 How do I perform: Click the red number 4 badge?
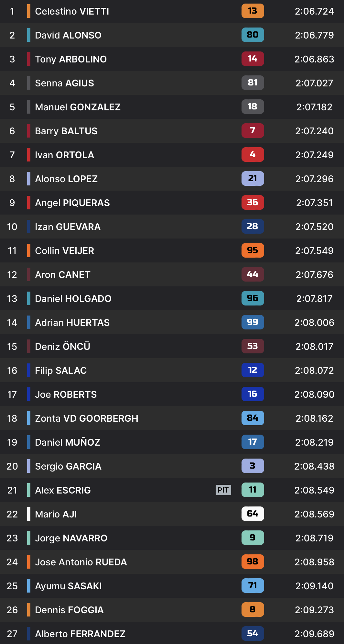253,155
